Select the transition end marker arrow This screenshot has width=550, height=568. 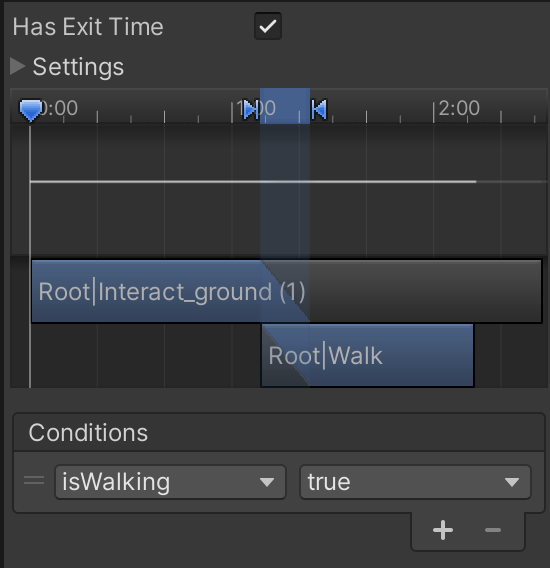coord(320,109)
